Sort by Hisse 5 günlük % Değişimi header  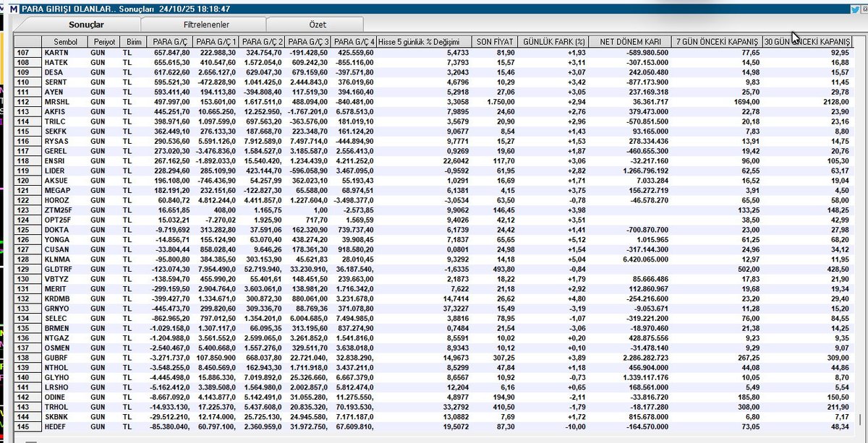coord(425,42)
